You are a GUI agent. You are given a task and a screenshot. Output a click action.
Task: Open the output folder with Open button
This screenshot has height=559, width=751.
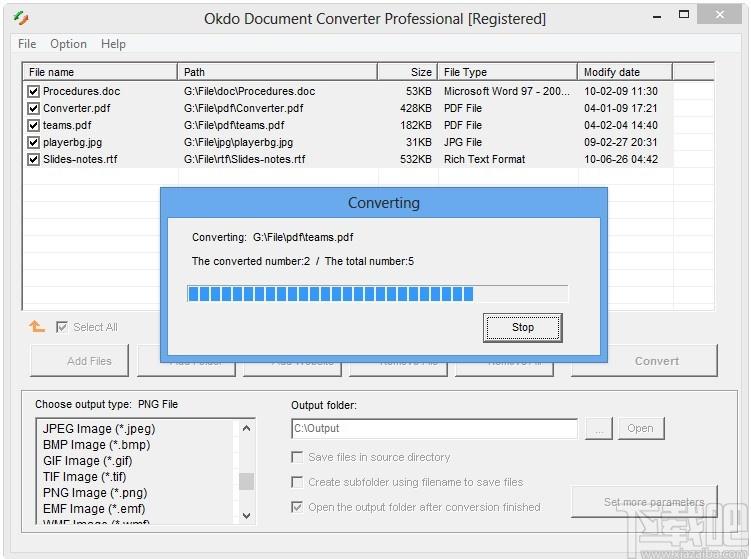[x=640, y=428]
